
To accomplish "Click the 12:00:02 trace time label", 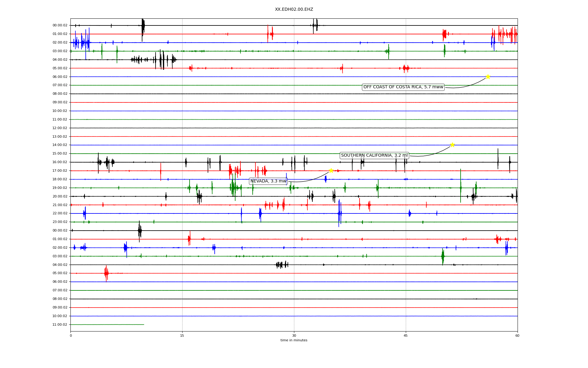I will [x=60, y=128].
